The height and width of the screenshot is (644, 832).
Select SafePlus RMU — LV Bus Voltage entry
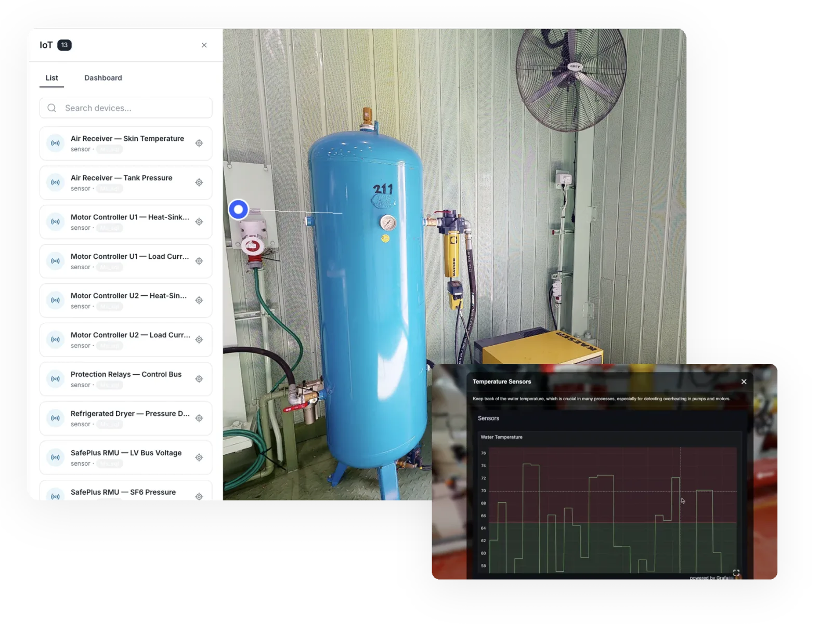click(126, 457)
